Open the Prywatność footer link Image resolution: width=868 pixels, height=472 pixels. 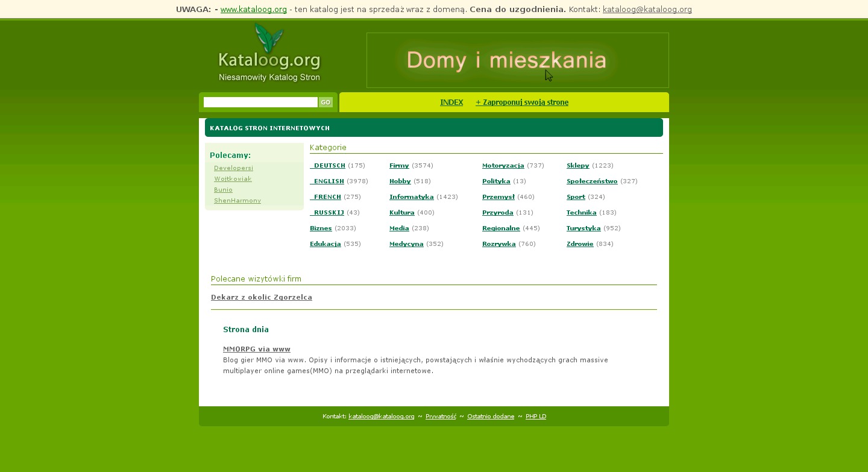(x=441, y=417)
